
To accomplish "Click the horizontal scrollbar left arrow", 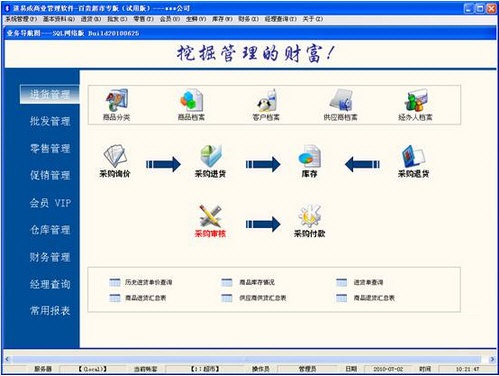I will pyautogui.click(x=7, y=359).
